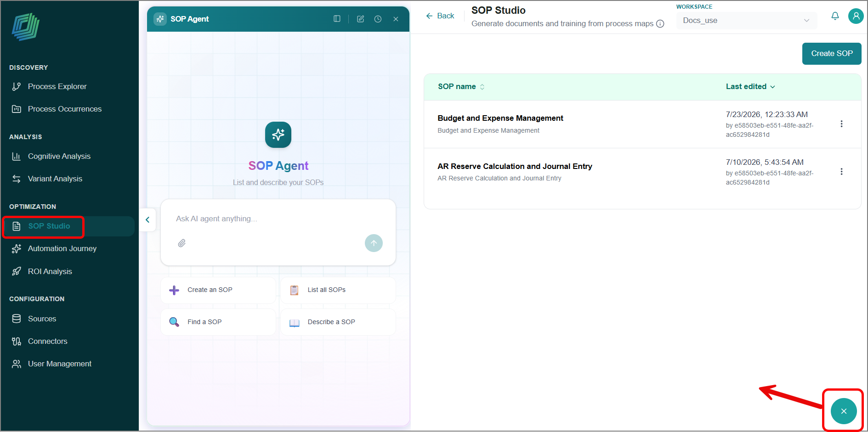The width and height of the screenshot is (868, 432).
Task: Choose Describe a SOP suggestion
Action: click(x=338, y=322)
